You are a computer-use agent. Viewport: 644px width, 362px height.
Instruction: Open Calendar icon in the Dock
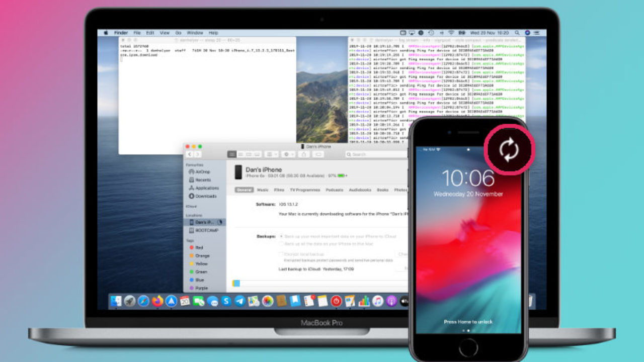185,301
